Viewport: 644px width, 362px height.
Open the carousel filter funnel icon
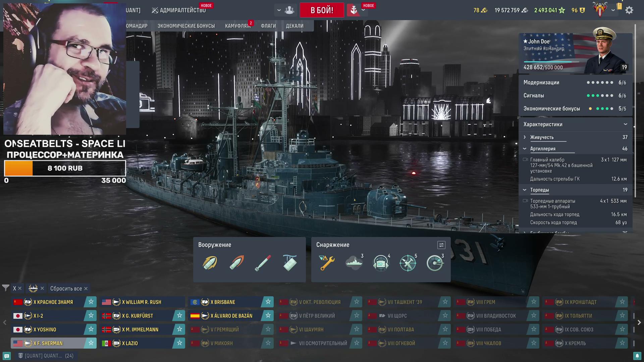(5, 288)
